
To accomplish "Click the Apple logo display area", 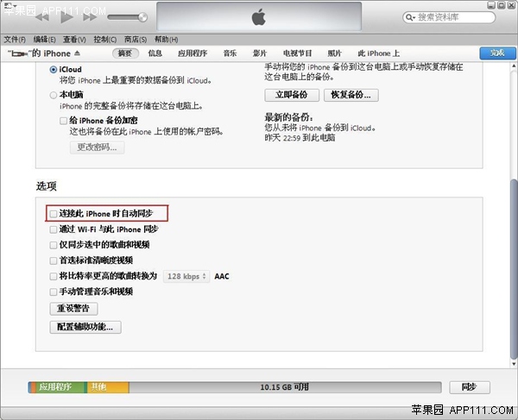I will pos(259,16).
